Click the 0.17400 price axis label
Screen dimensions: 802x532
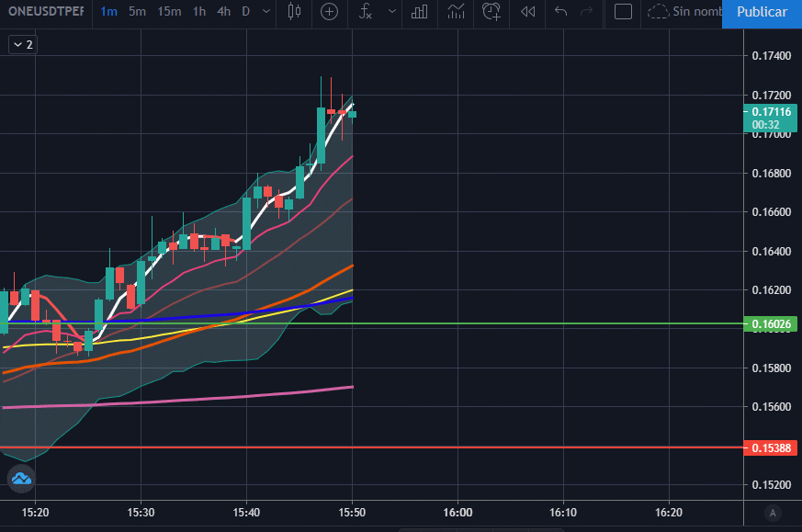[x=772, y=56]
